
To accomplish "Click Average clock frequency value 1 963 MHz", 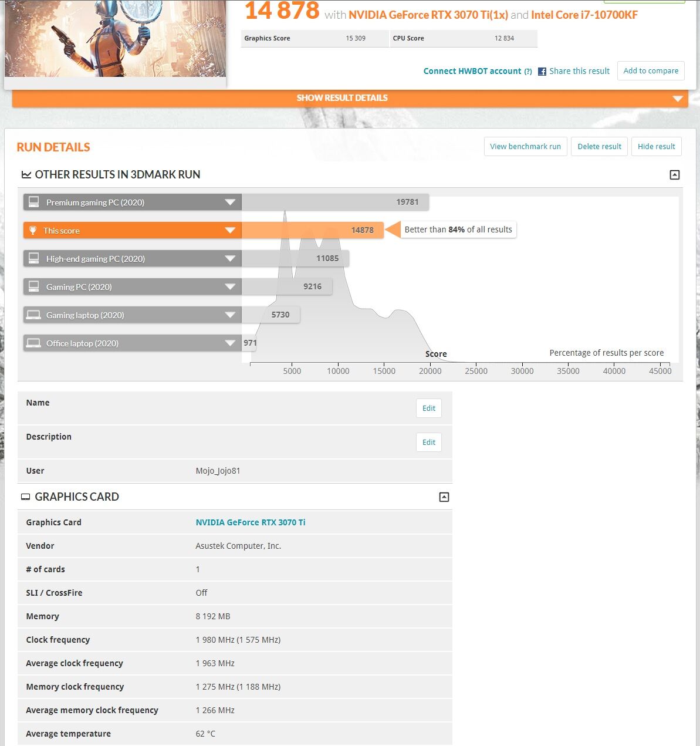I will pos(215,663).
